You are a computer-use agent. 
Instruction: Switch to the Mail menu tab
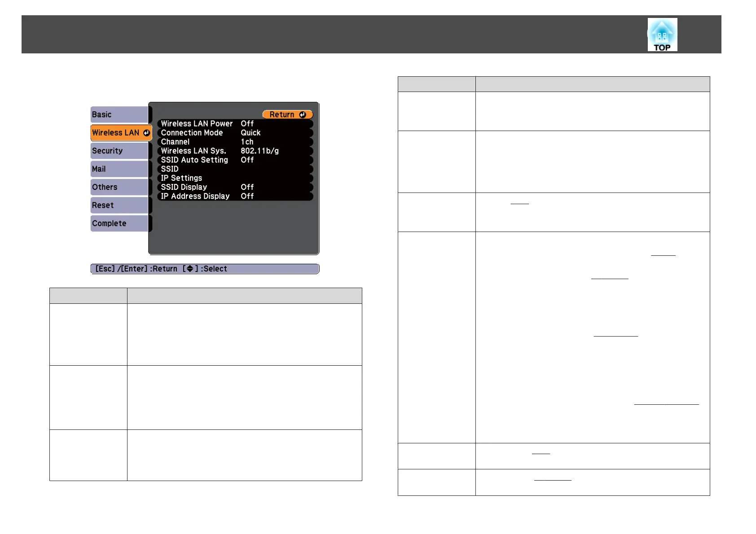tap(119, 169)
